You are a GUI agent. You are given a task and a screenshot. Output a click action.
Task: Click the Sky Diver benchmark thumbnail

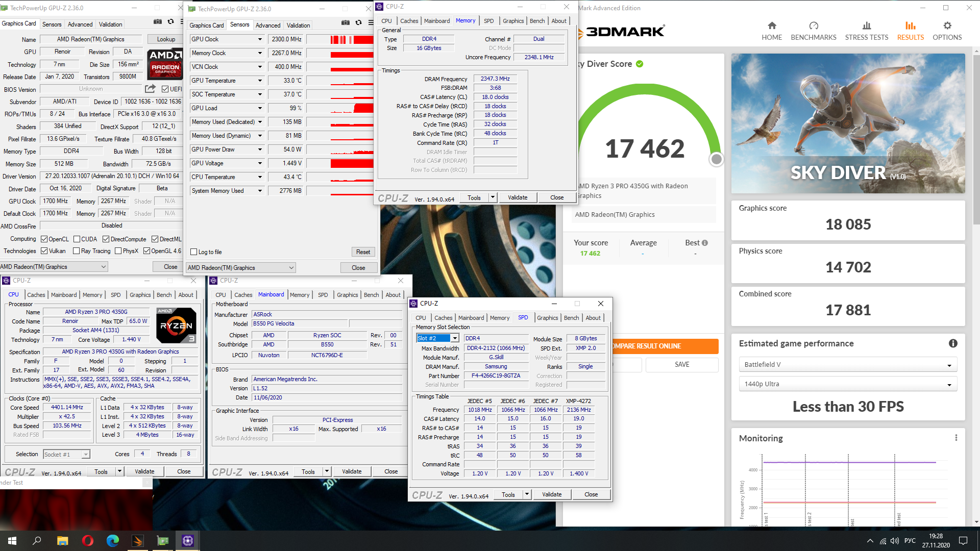(x=848, y=123)
